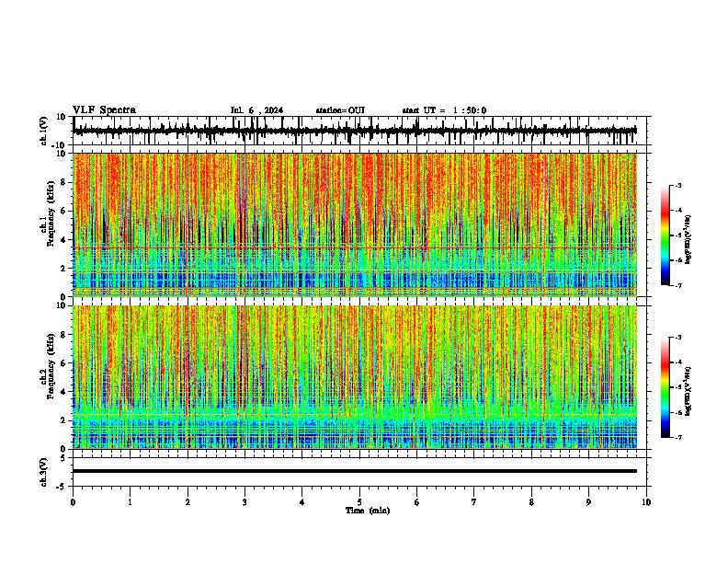The width and height of the screenshot is (728, 563).
Task: Click the "-7" tick on ch.1 color scale
Action: point(677,285)
